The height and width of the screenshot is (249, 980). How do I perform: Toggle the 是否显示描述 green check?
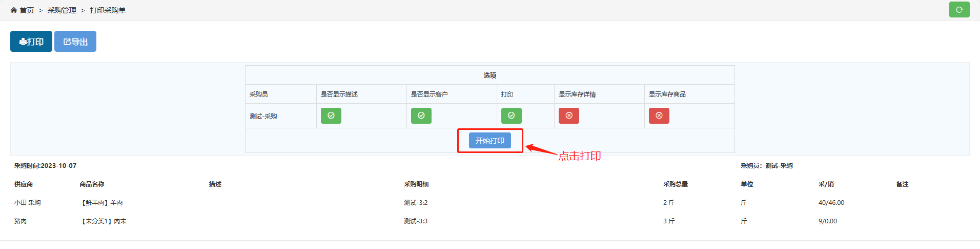point(331,116)
